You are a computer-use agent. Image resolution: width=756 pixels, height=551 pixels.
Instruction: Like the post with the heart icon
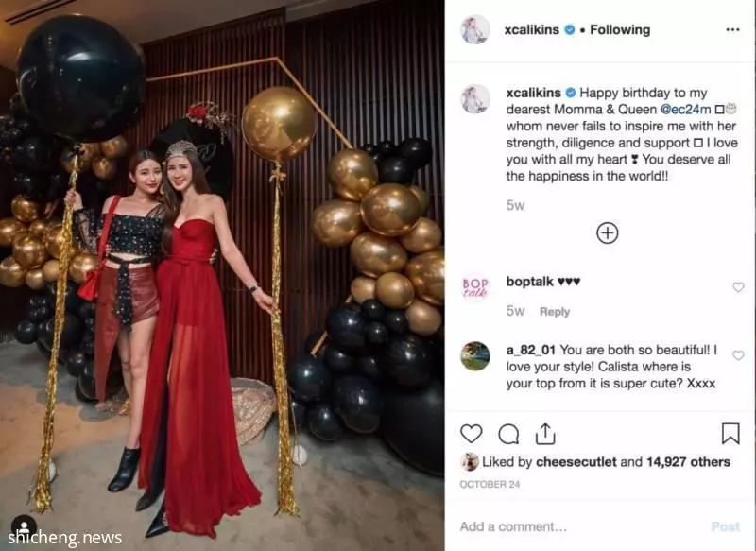tap(471, 434)
